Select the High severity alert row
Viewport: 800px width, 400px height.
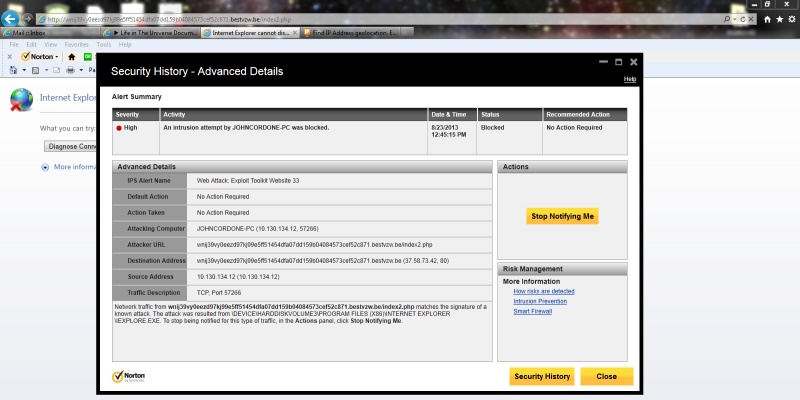tap(370, 138)
